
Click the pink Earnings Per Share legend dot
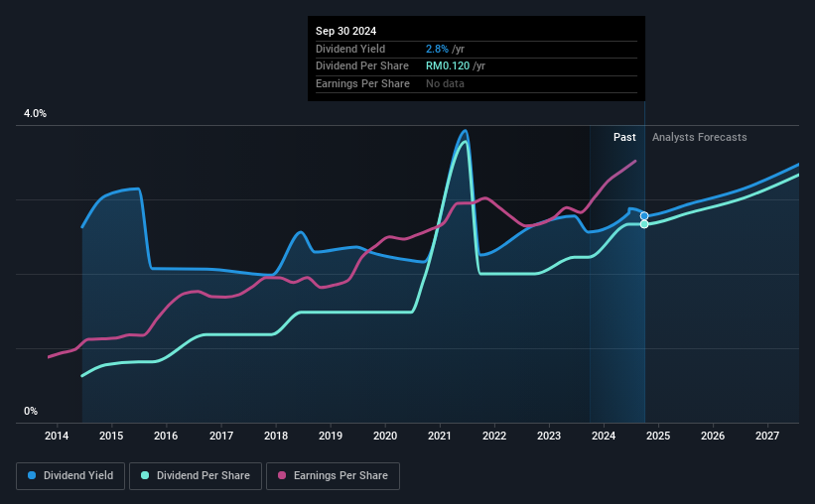tap(282, 475)
